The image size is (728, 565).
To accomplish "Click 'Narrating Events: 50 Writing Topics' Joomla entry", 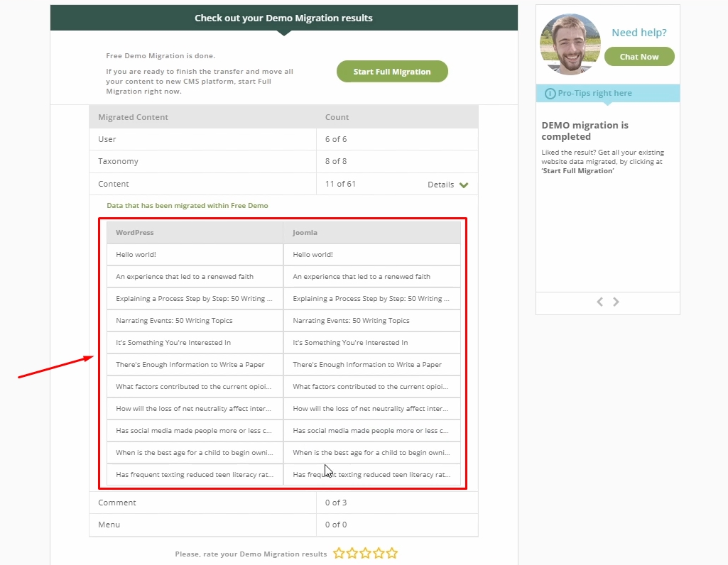I will tap(351, 321).
